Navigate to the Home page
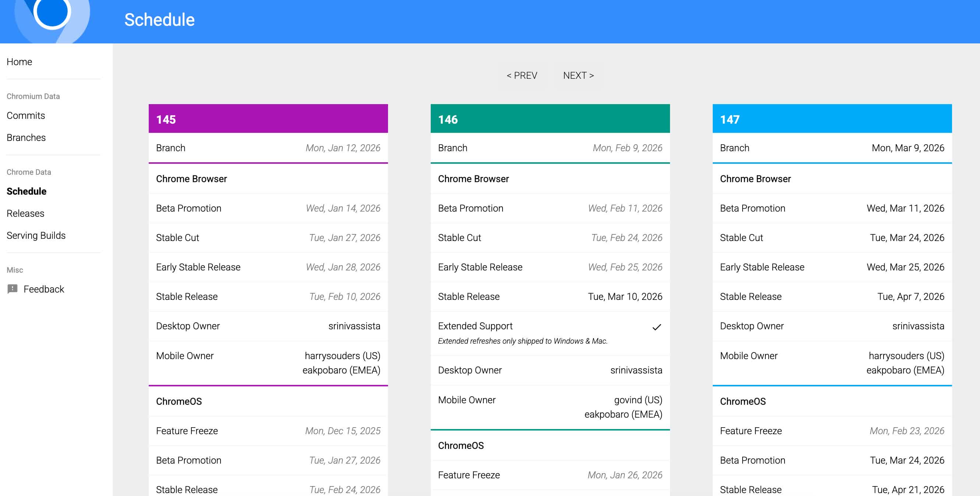980x496 pixels. click(19, 61)
